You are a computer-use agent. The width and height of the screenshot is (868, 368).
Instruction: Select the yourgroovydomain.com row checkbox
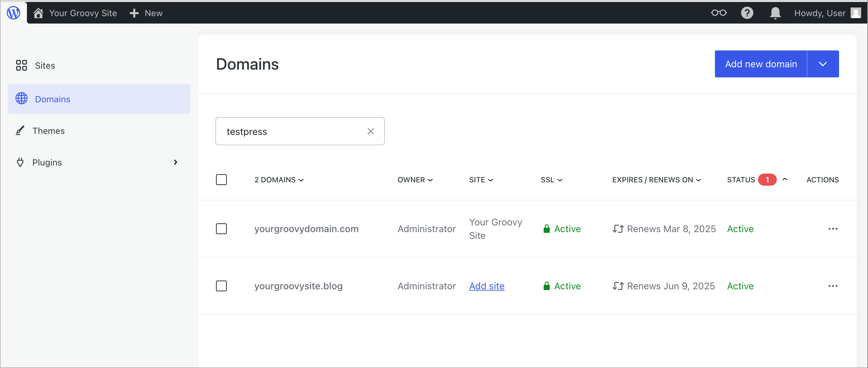(221, 229)
